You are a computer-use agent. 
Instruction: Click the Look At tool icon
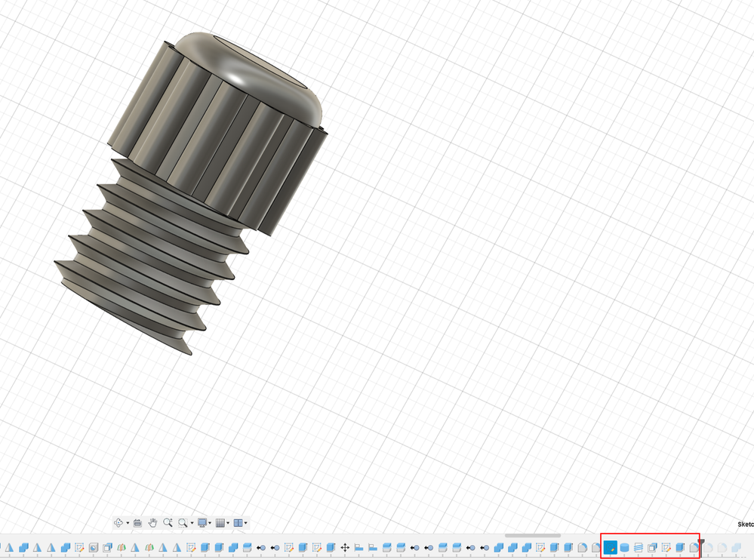click(x=137, y=522)
